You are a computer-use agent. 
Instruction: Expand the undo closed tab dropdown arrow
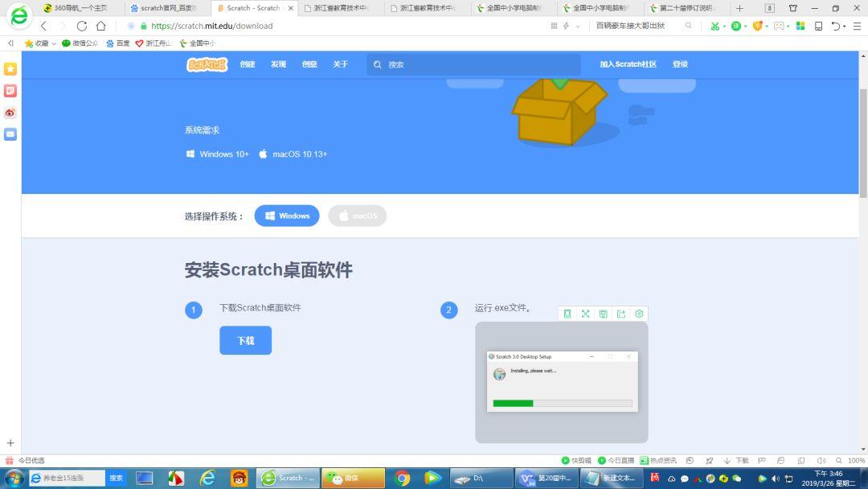(844, 27)
